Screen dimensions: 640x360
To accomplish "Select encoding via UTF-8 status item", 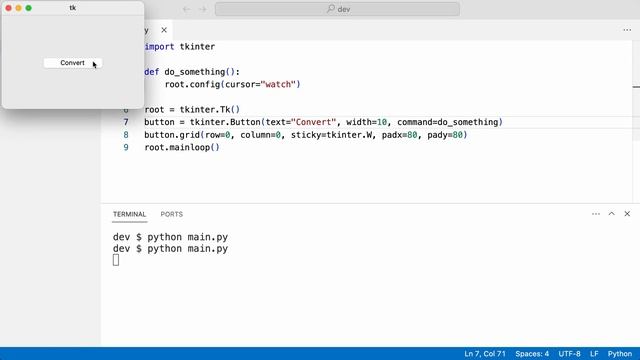I will tap(569, 354).
